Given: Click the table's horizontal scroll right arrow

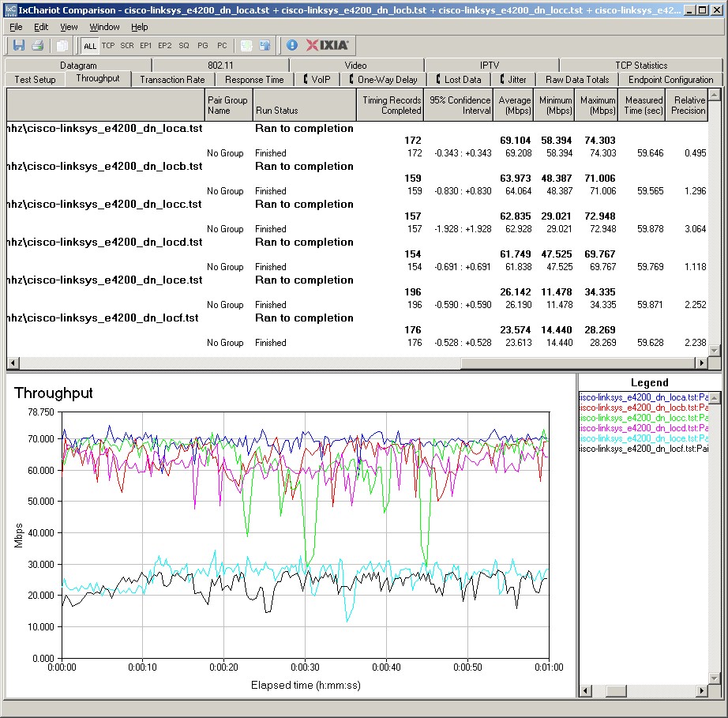Looking at the screenshot, I should [x=701, y=363].
